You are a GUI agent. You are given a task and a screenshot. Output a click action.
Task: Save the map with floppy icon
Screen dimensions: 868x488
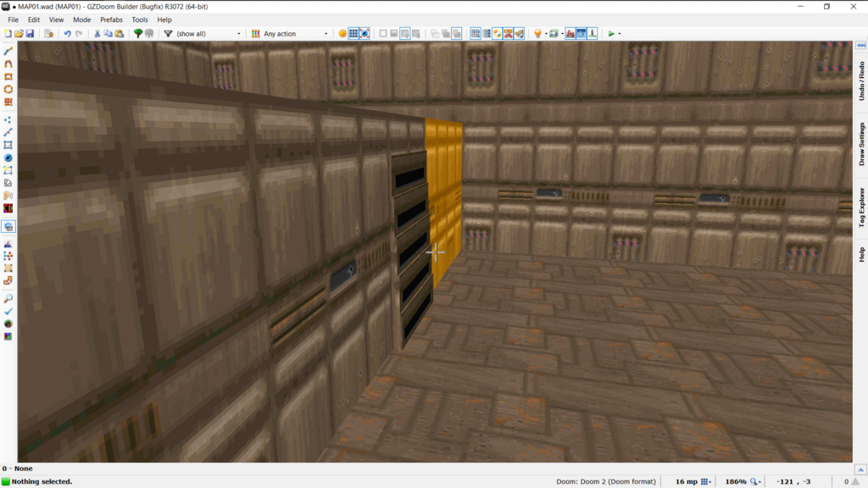click(30, 34)
